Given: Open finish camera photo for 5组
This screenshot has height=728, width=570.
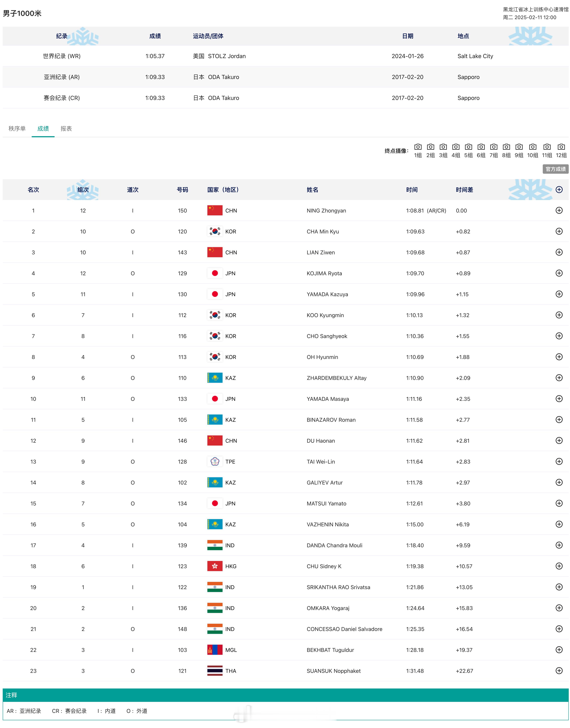Looking at the screenshot, I should (469, 150).
